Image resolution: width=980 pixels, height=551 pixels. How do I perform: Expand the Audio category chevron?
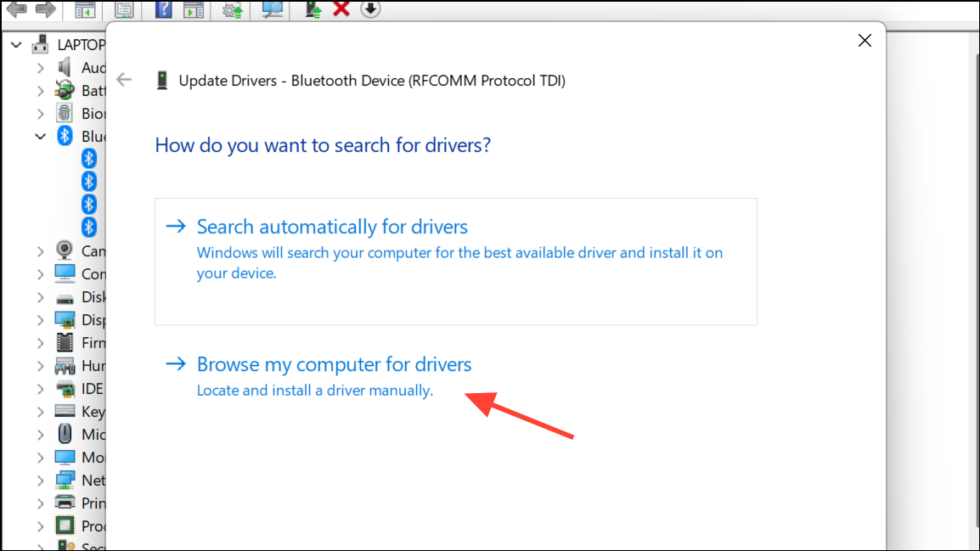(x=40, y=67)
